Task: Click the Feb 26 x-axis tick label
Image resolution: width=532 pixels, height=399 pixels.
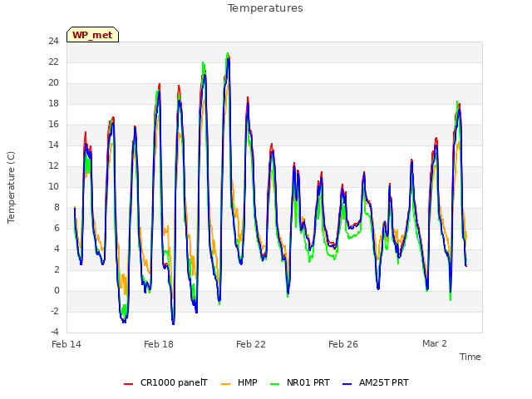Action: pos(343,344)
